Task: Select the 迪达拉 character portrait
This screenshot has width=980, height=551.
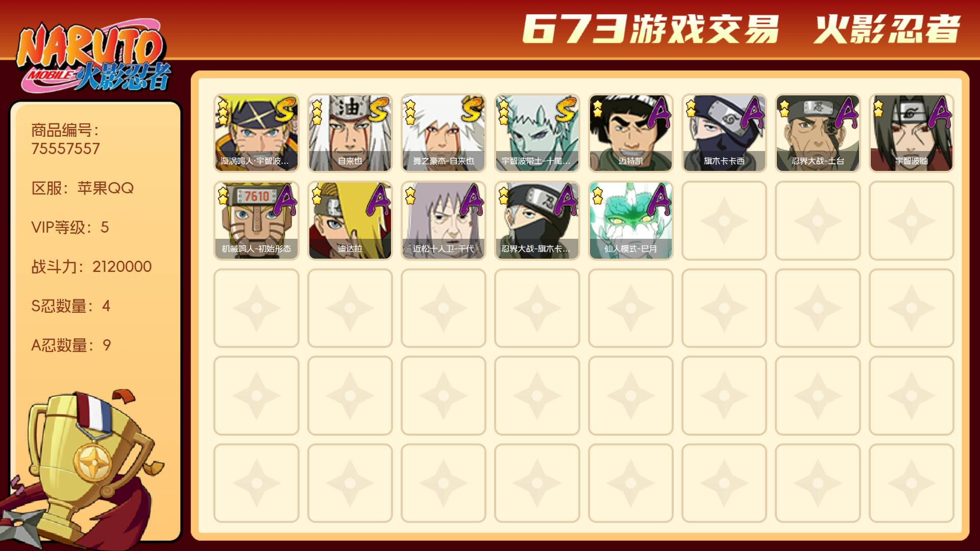Action: coord(350,220)
